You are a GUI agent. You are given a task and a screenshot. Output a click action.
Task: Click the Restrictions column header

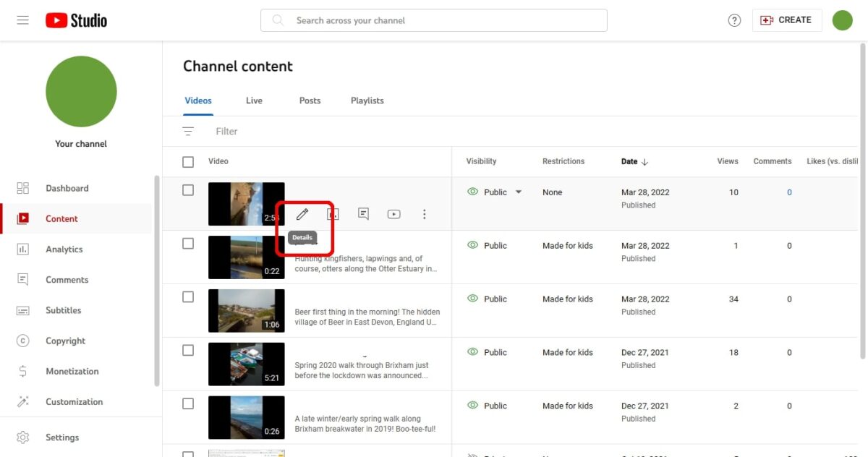point(563,161)
